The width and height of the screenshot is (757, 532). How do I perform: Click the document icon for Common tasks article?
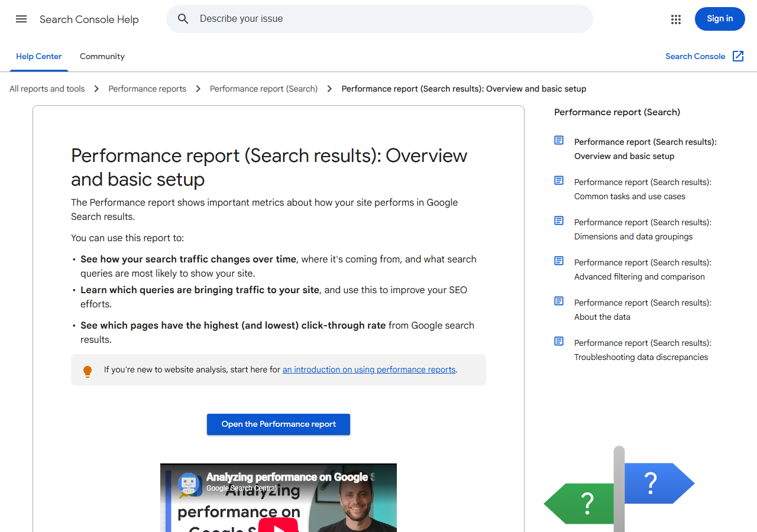[x=559, y=180]
